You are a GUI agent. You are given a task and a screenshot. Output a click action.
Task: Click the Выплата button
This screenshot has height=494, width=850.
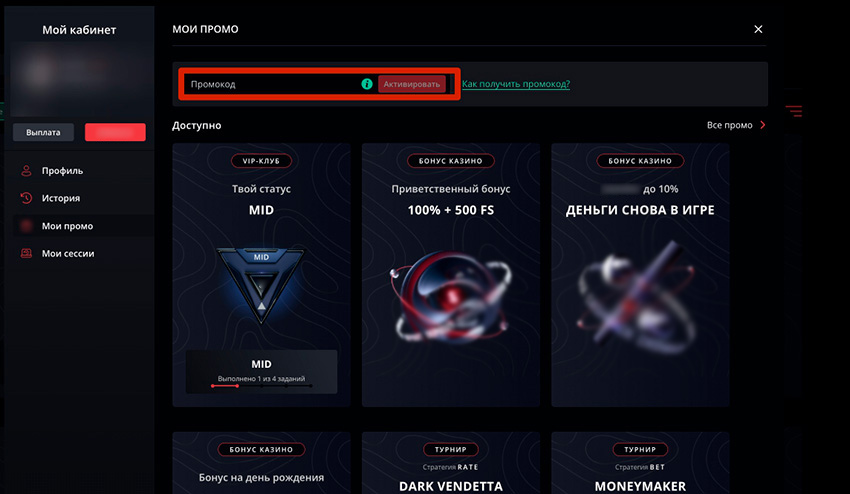point(43,132)
